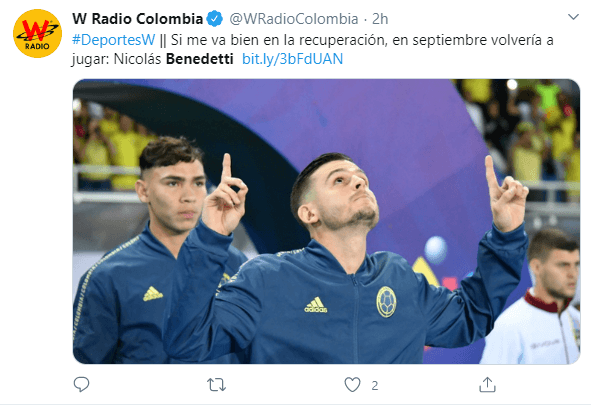Open the reply speech bubble icon
The height and width of the screenshot is (406, 591).
81,385
